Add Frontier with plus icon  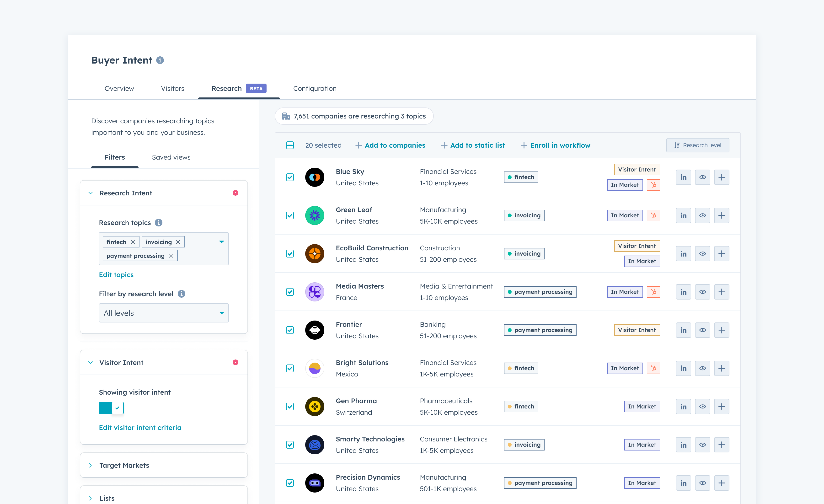pos(721,330)
